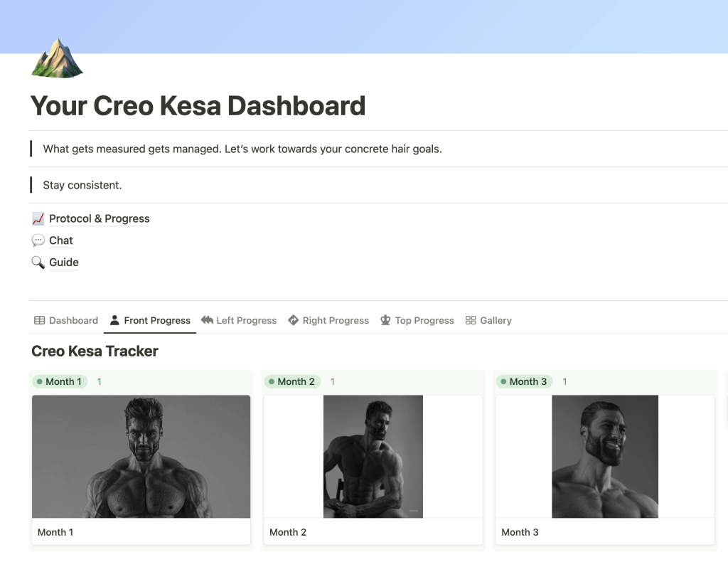Click the green Month 1 status tag

(60, 381)
